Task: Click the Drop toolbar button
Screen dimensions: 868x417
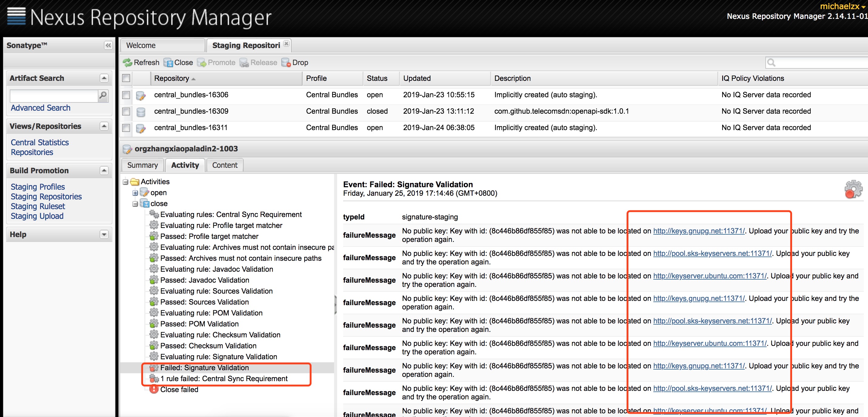Action: [x=295, y=63]
